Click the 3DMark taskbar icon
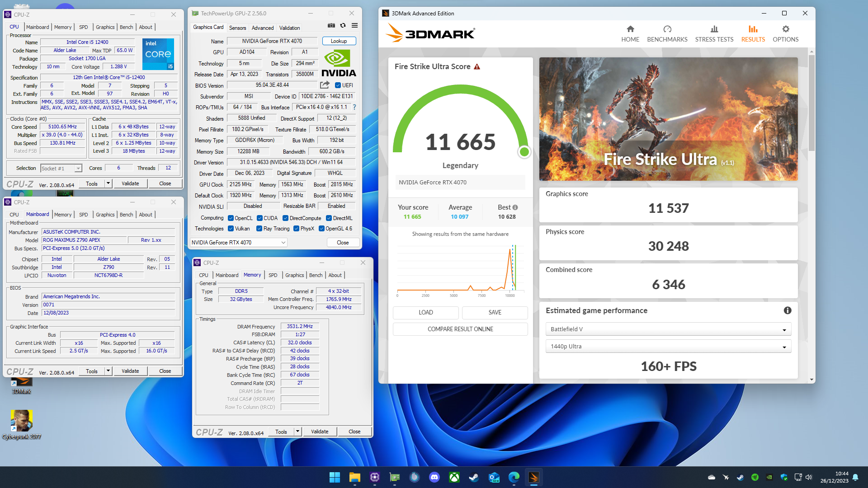 [534, 477]
